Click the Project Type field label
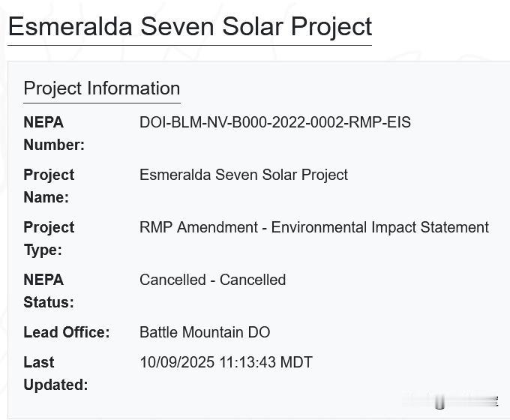Image resolution: width=510 pixels, height=420 pixels. pos(49,238)
